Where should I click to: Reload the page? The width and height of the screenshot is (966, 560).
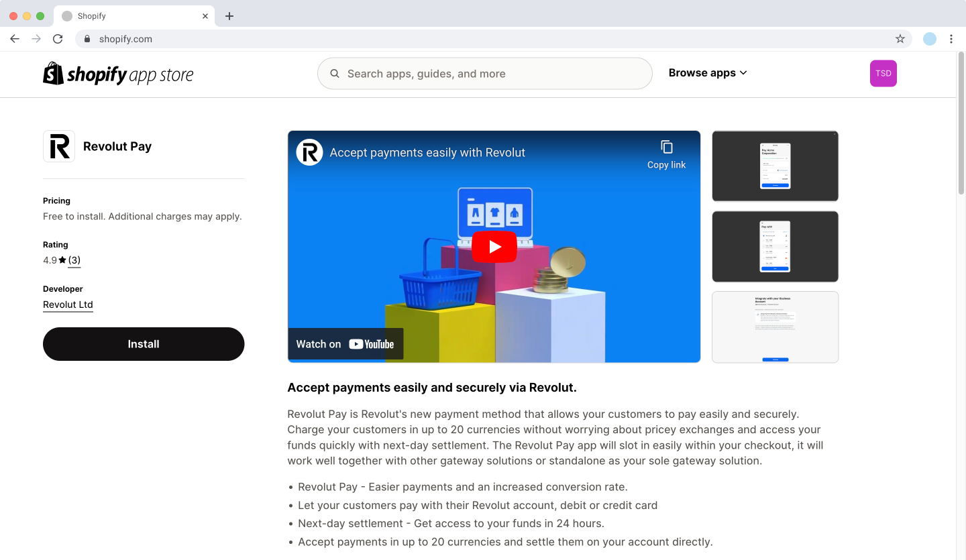[x=58, y=39]
